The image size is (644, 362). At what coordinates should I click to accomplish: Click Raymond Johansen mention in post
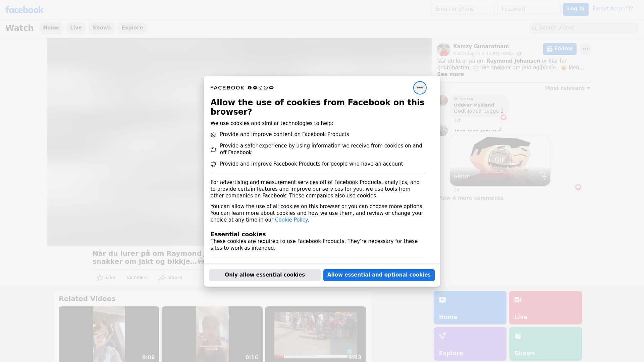513,61
